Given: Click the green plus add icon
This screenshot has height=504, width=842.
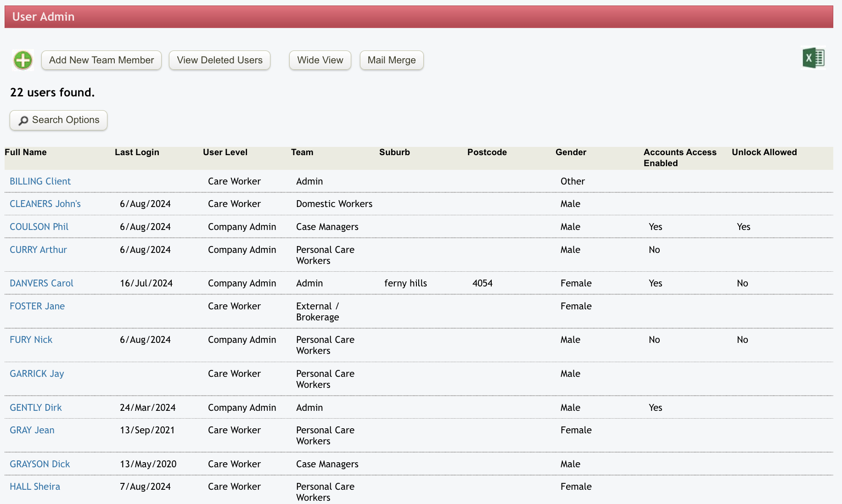Looking at the screenshot, I should (23, 60).
